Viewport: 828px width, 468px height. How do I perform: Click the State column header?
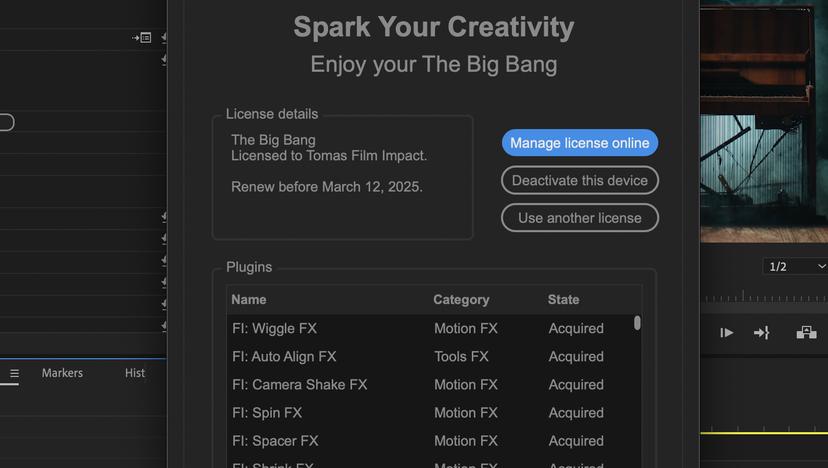click(563, 300)
